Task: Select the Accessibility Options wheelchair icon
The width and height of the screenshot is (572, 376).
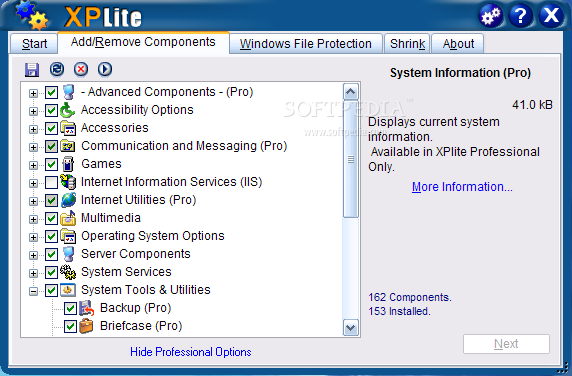Action: (x=67, y=110)
